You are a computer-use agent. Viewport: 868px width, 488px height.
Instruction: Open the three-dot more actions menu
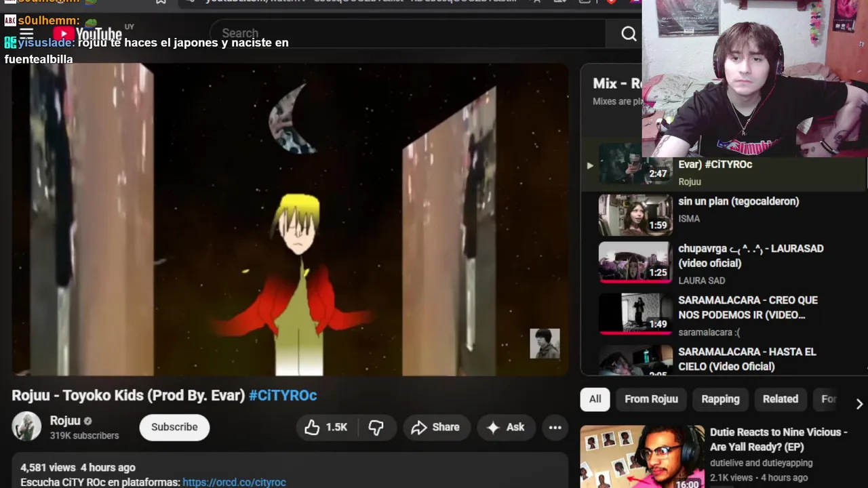555,427
